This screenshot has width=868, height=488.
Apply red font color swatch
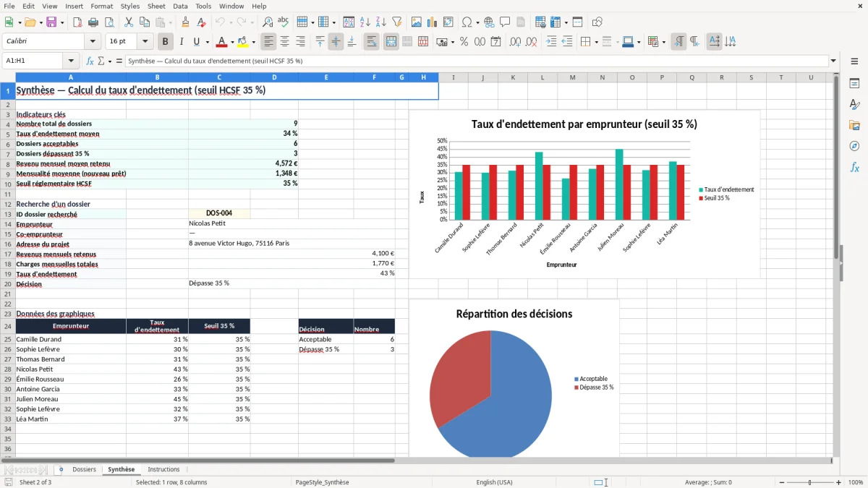point(223,42)
